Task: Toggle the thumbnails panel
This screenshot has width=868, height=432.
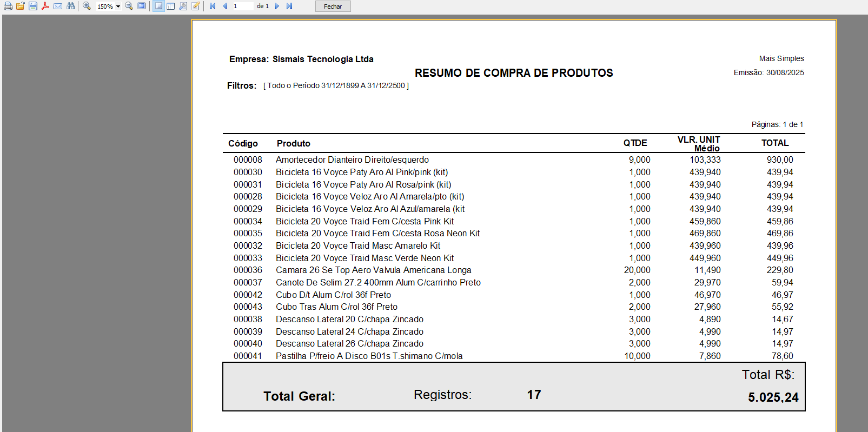Action: click(170, 6)
